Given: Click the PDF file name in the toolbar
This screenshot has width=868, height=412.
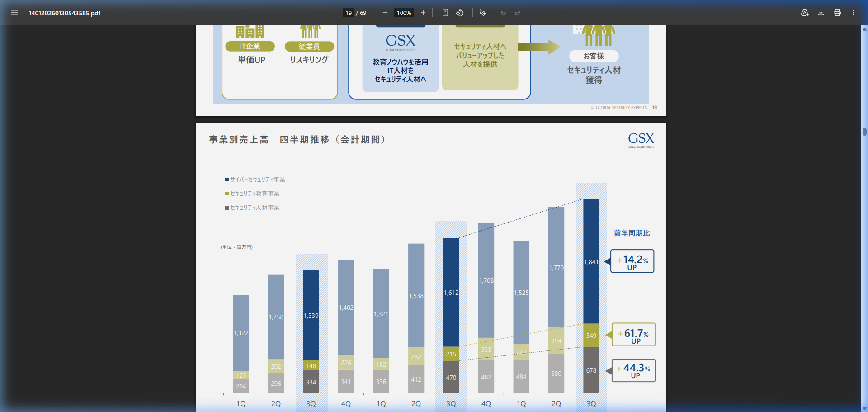Looking at the screenshot, I should pos(65,13).
